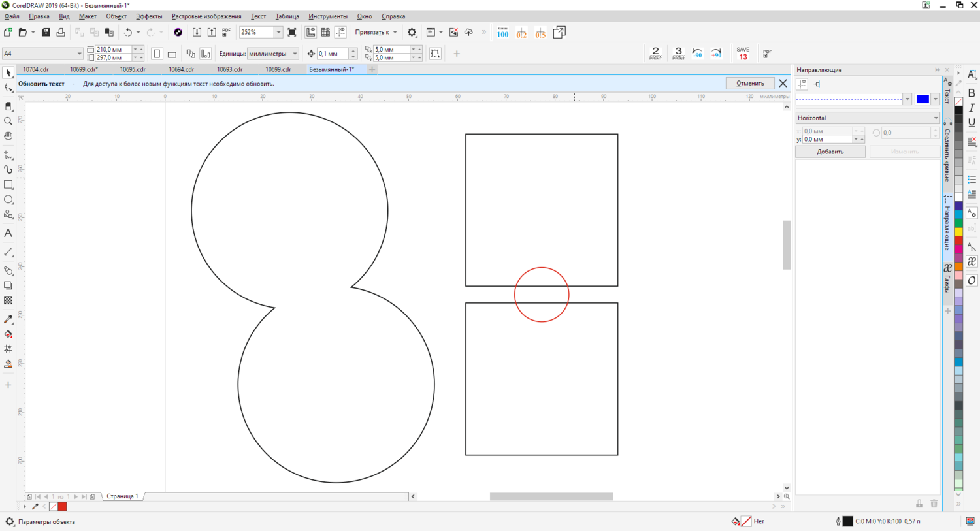Select the Pan hand tool

coord(8,136)
